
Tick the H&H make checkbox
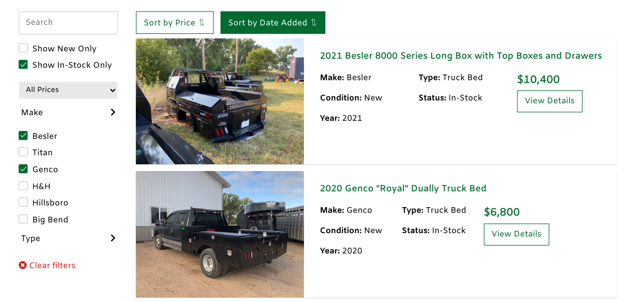coord(23,186)
